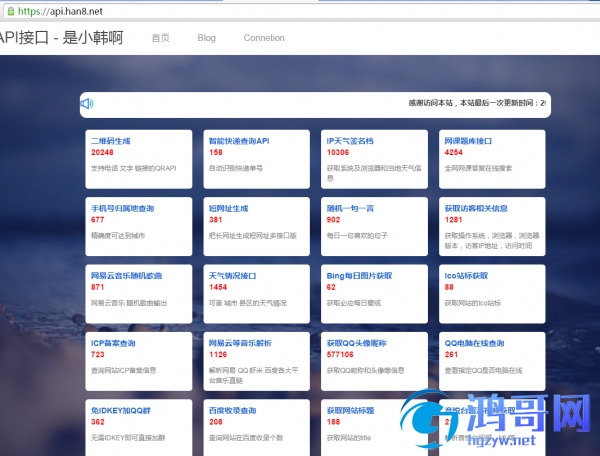
Task: Open the 免IDKEY加QQ群 card
Action: point(139,428)
